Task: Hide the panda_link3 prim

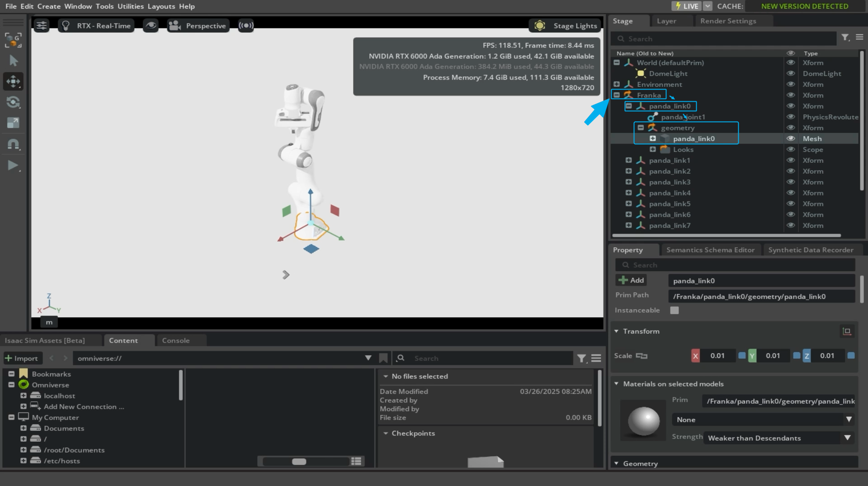Action: pyautogui.click(x=791, y=182)
